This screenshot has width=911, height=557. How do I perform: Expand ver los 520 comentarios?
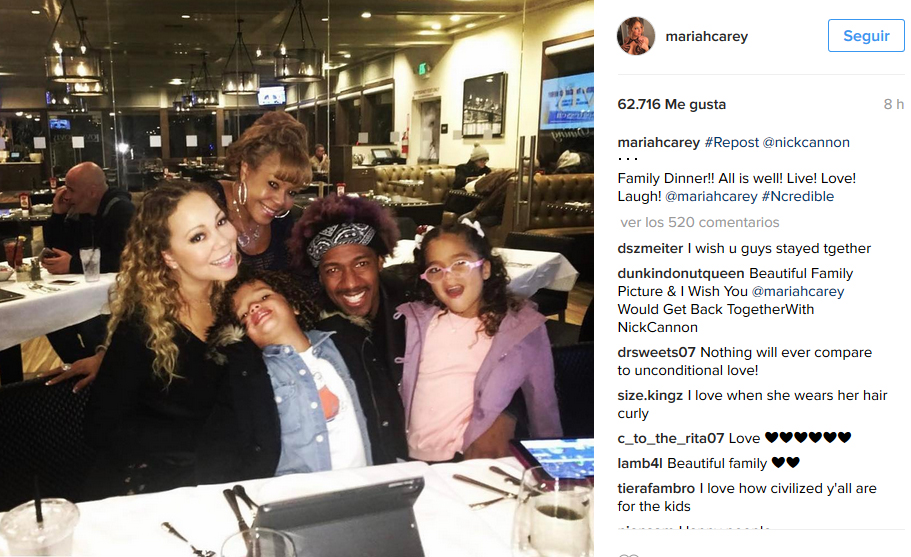(700, 222)
